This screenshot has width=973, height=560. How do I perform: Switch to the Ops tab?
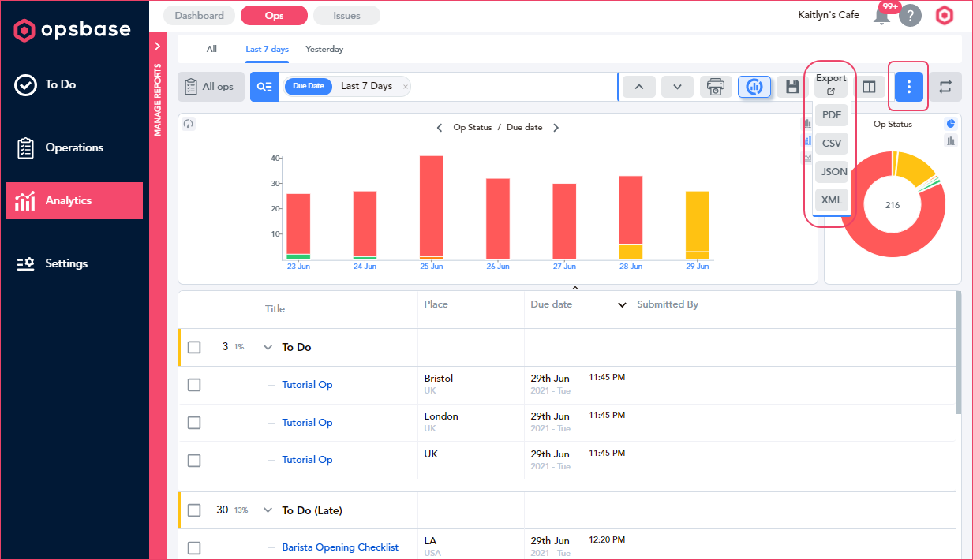click(274, 15)
